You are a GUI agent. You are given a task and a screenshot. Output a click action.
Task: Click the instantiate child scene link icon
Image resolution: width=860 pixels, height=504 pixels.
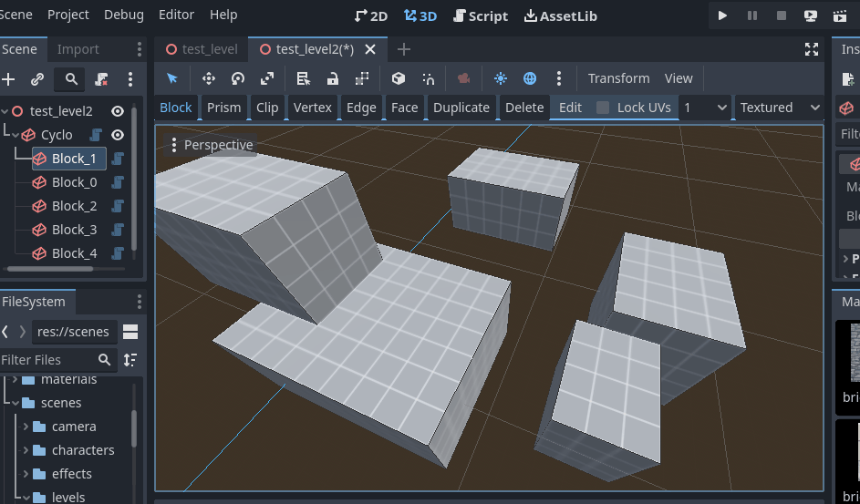point(37,80)
